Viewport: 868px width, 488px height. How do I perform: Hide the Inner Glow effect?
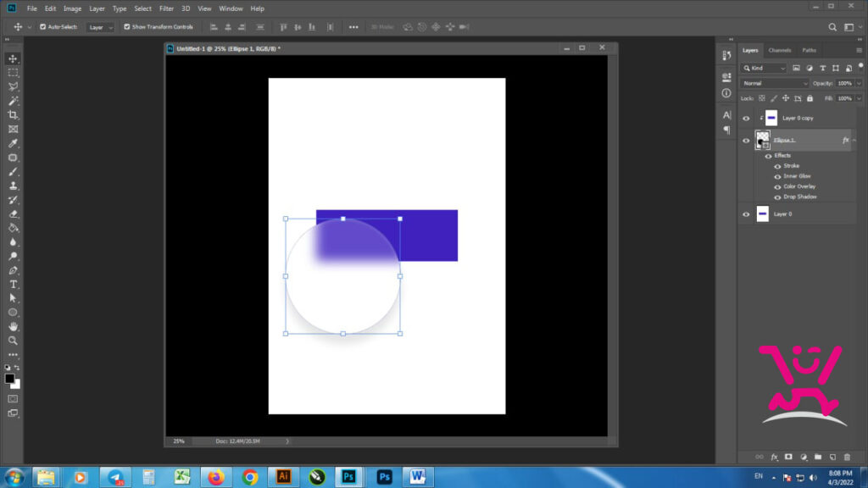click(x=778, y=176)
